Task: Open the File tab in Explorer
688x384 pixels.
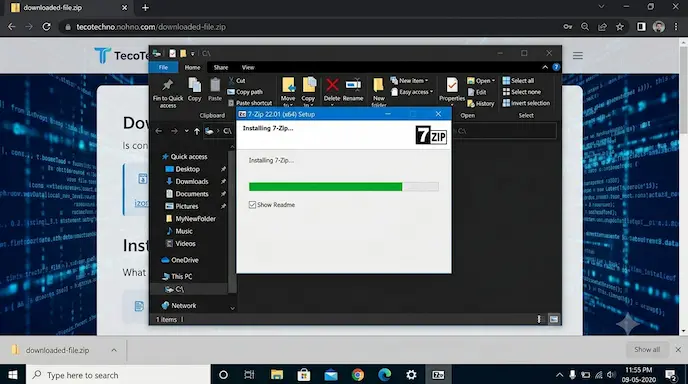Action: click(163, 67)
